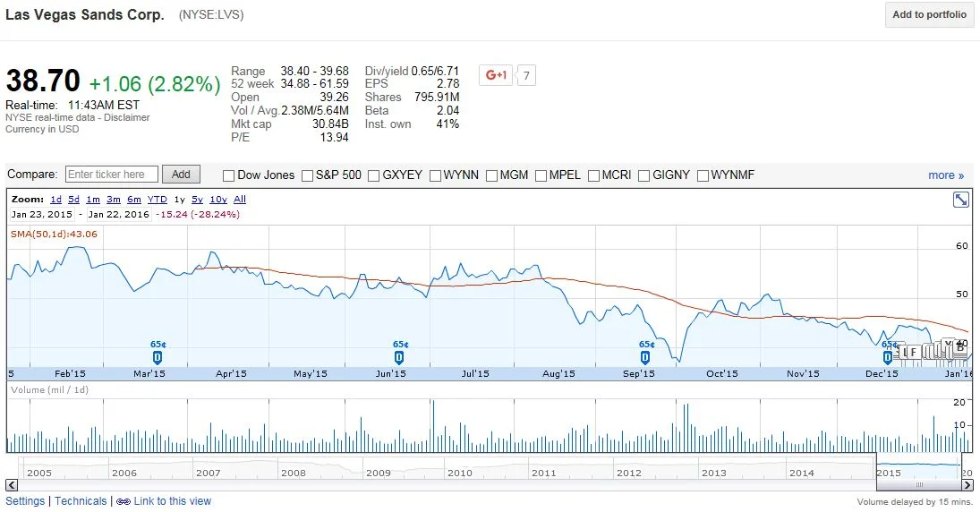The image size is (980, 512).
Task: Click the SMA(50,1d):43.06 label
Action: click(54, 234)
